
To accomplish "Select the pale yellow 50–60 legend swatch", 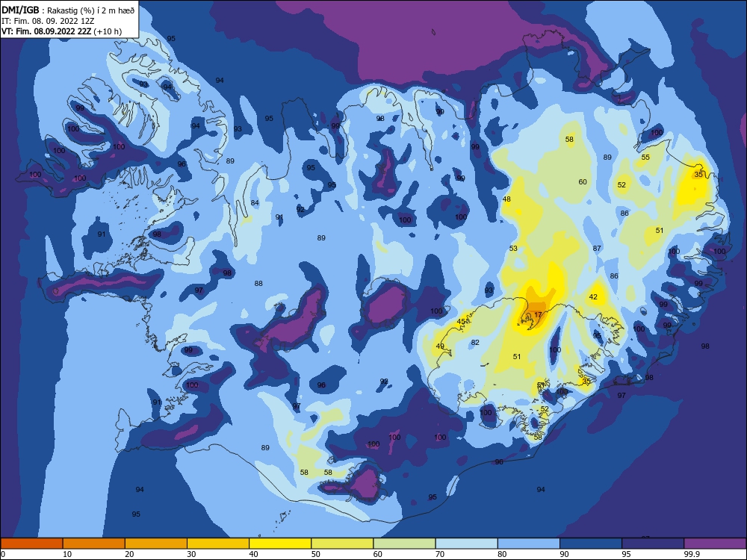I will click(342, 544).
